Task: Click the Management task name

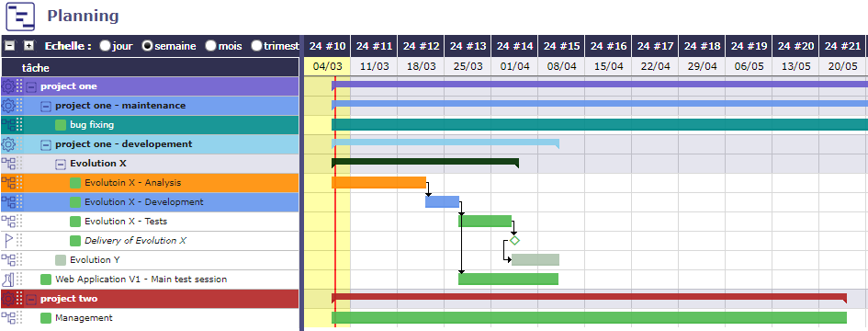Action: [84, 318]
